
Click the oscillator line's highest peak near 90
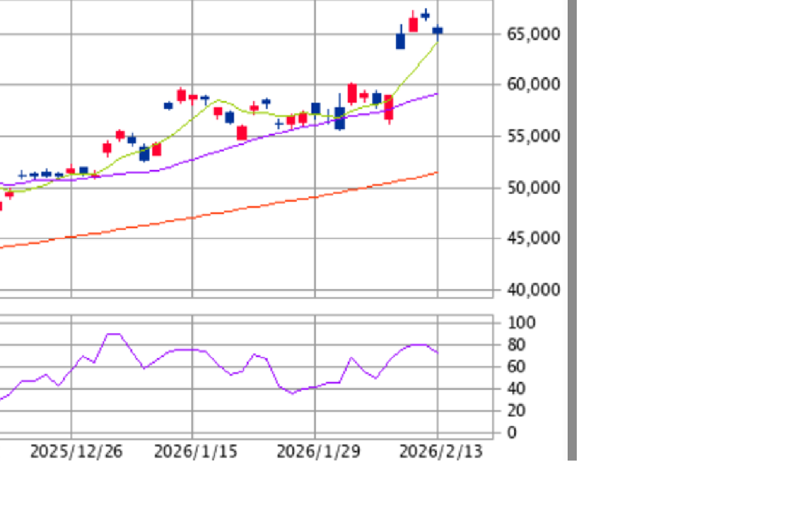click(x=113, y=334)
